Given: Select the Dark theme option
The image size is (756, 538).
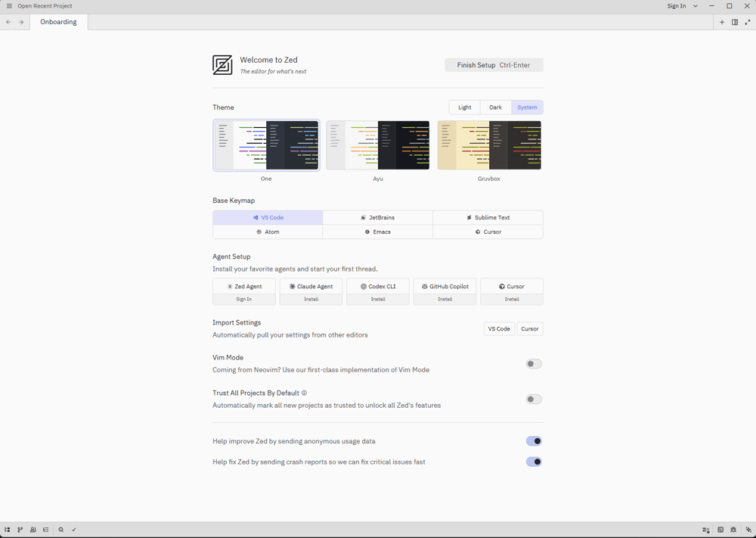Looking at the screenshot, I should [495, 107].
